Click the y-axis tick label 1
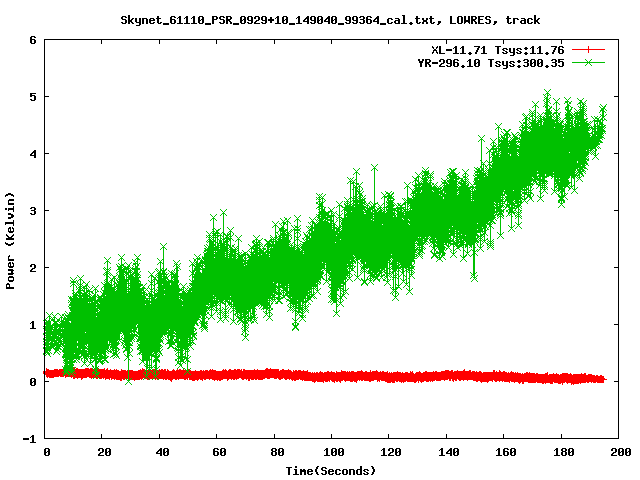Screen dimensions: 640x480 click(33, 325)
